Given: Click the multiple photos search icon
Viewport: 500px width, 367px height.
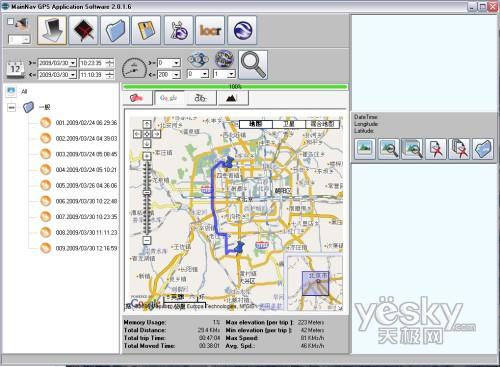Looking at the screenshot, I should 412,149.
